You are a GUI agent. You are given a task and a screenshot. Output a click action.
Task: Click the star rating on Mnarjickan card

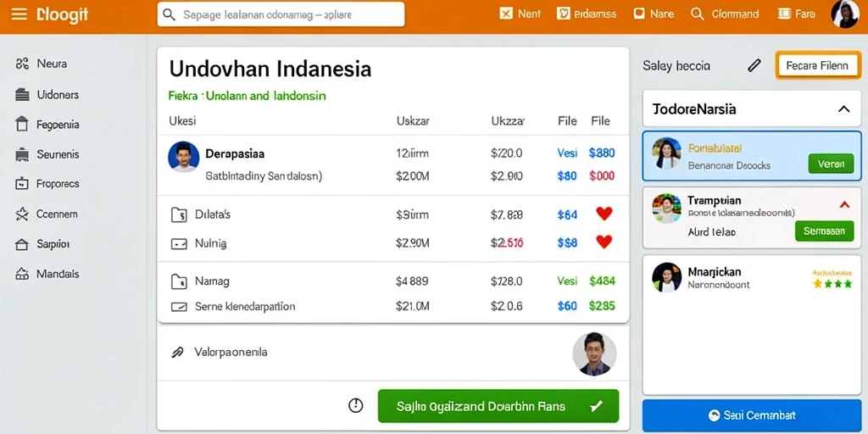point(832,284)
